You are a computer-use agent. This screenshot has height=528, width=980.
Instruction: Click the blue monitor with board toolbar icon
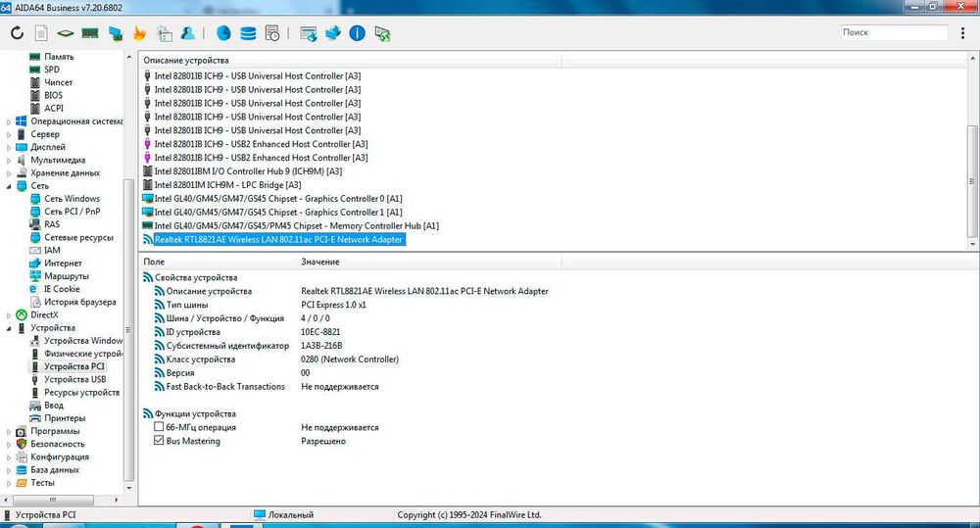115,33
